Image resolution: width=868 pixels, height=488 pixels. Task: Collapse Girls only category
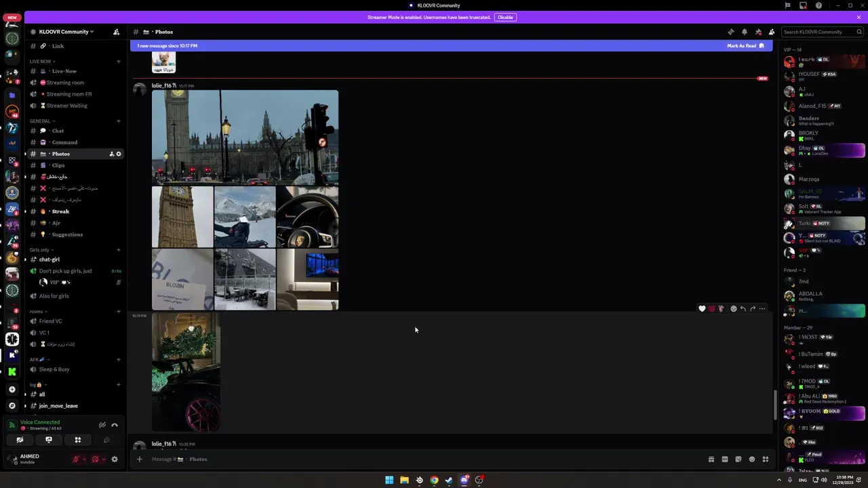click(42, 250)
